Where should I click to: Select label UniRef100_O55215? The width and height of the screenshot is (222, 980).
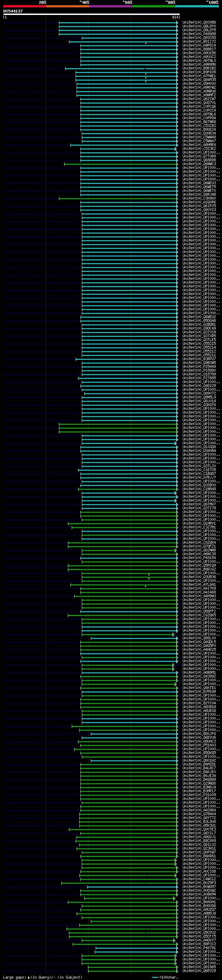click(x=199, y=343)
